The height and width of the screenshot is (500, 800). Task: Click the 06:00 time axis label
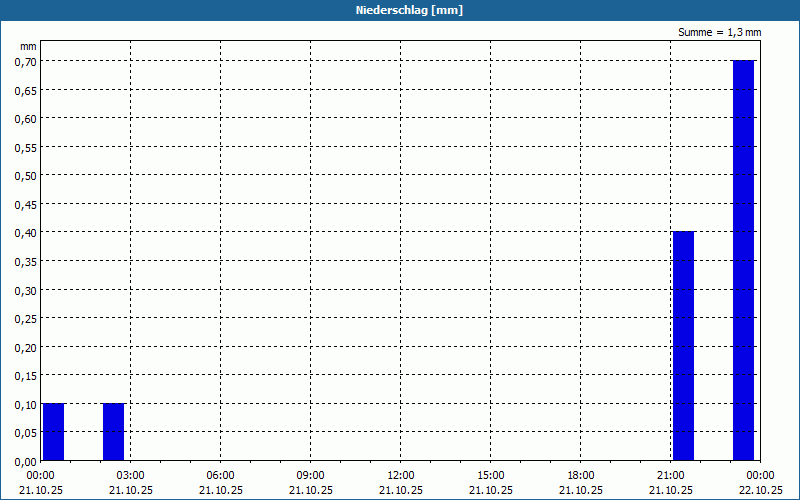click(x=220, y=476)
